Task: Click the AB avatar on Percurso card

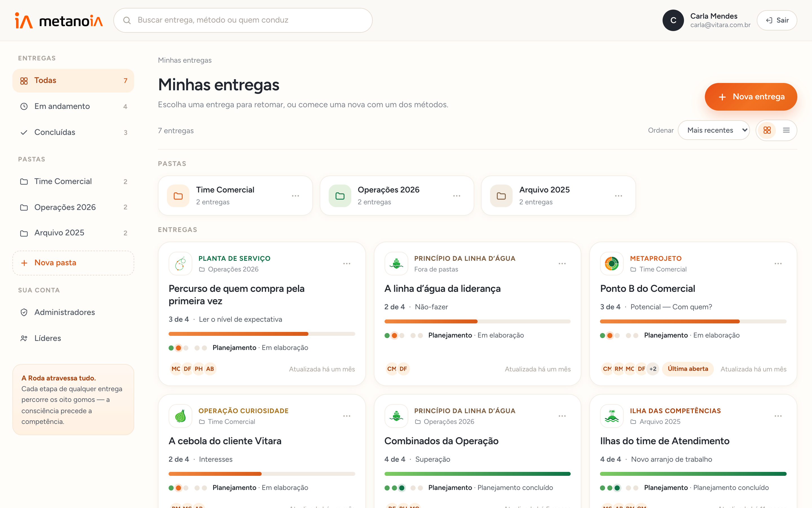Action: coord(210,369)
